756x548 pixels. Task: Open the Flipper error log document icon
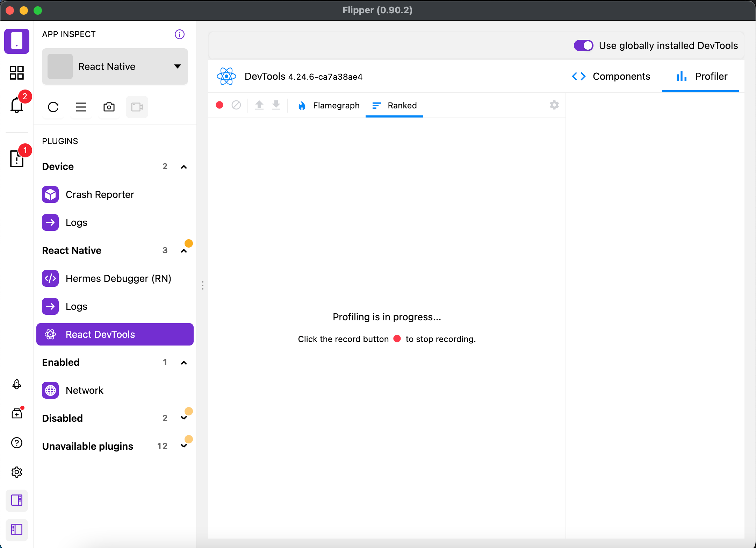point(16,159)
